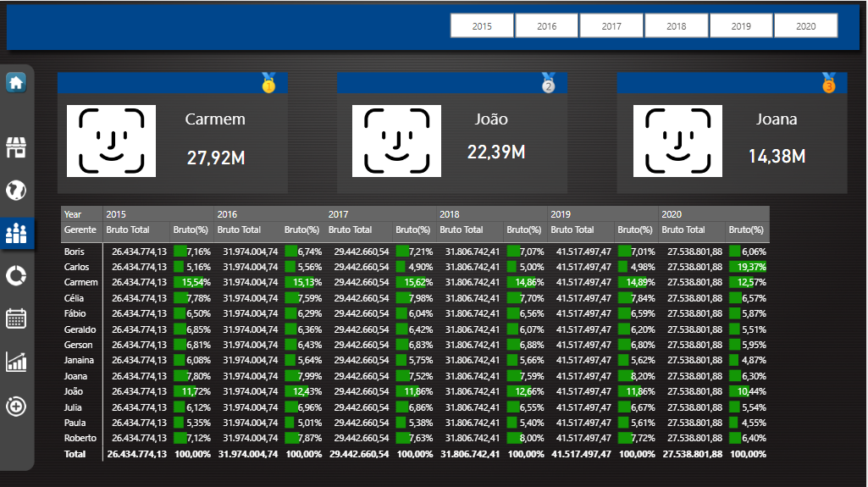Click the bronze medal icon on Joana card

point(828,83)
